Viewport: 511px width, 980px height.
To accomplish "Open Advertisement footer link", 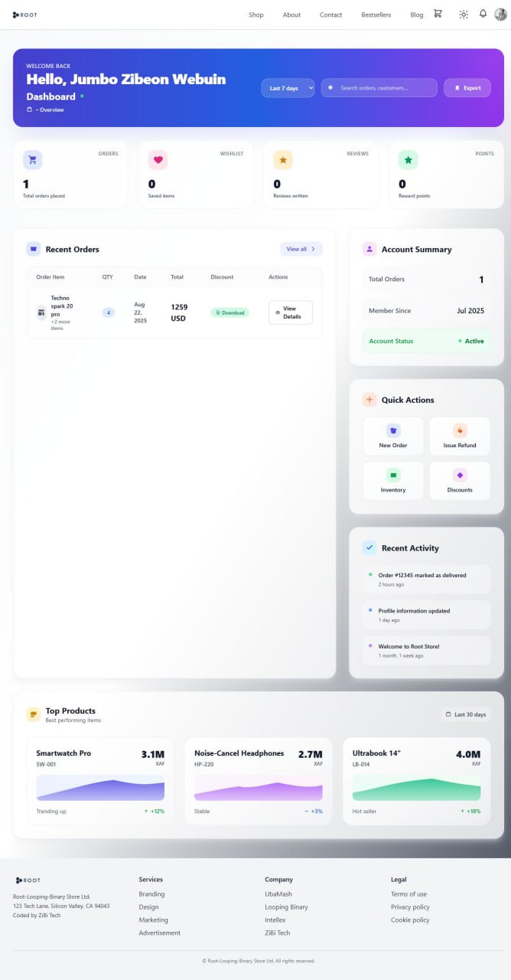I will 159,933.
